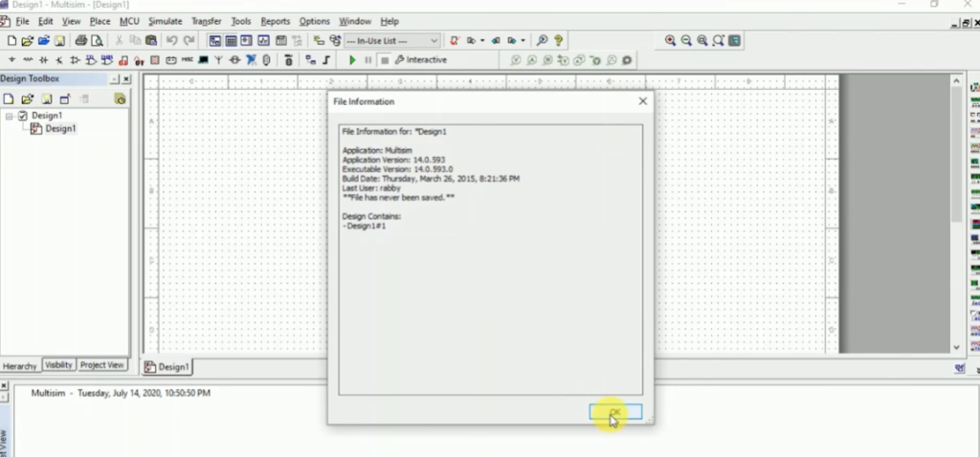The height and width of the screenshot is (457, 980).
Task: Close the File Information dialog
Action: pos(642,101)
